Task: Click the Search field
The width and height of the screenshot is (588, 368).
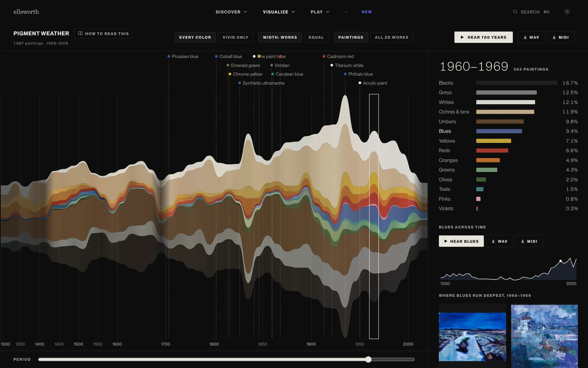Action: pos(531,12)
